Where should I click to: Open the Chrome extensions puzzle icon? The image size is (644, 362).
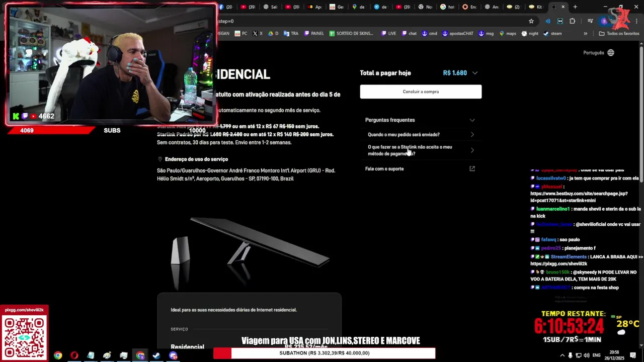tap(572, 21)
